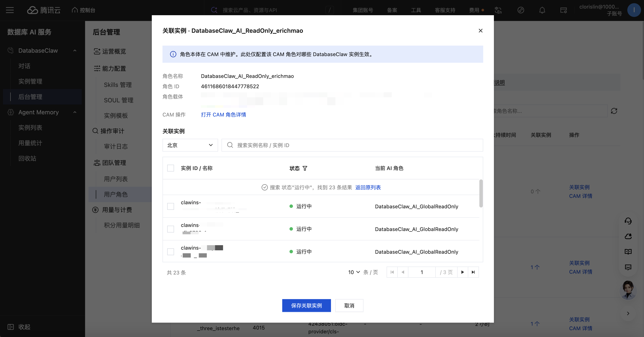The image size is (644, 337).
Task: Open the 备案 menu
Action: pos(392,10)
